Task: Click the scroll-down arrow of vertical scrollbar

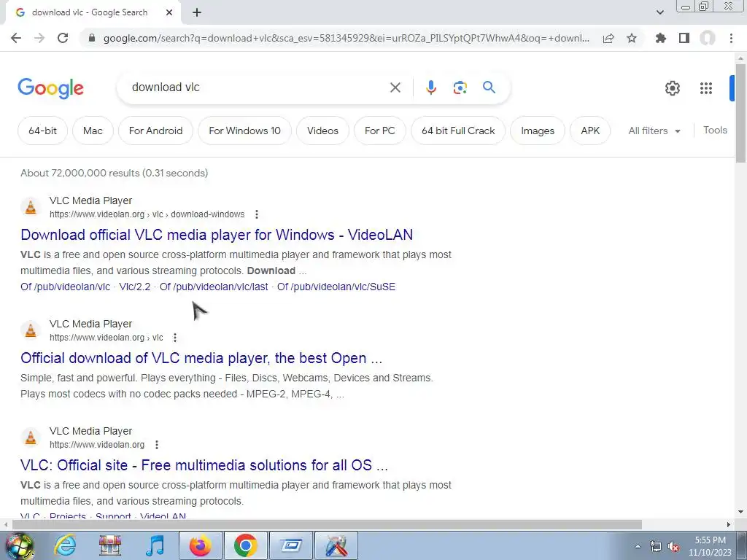Action: [x=740, y=513]
